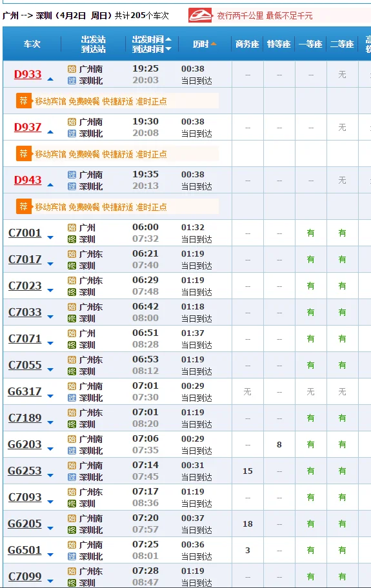Click the 终 icon beside 深圳 for C7017
Image resolution: width=371 pixels, height=588 pixels.
tap(72, 266)
